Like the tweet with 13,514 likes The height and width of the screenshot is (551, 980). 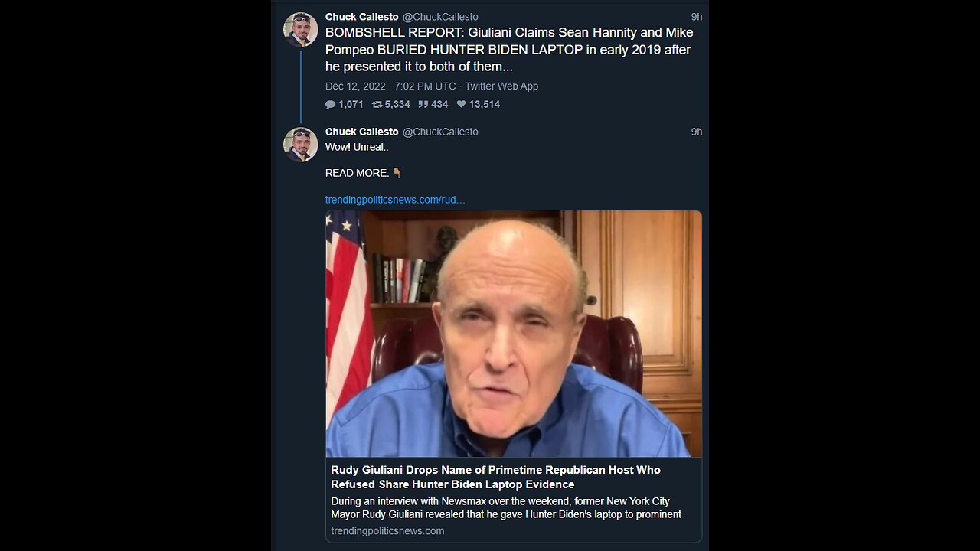[462, 104]
